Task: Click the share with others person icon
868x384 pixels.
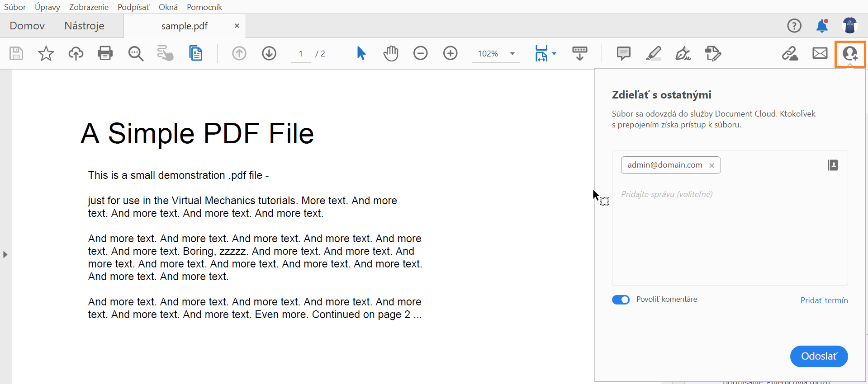Action: click(850, 54)
